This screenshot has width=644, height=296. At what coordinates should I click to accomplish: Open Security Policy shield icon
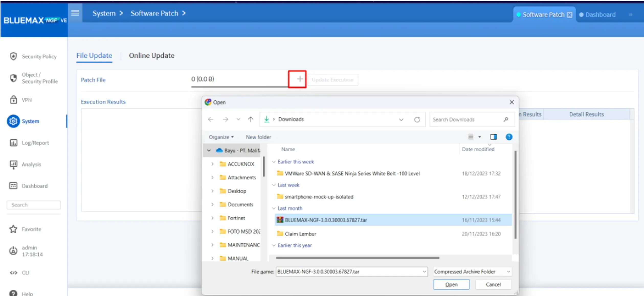tap(13, 56)
